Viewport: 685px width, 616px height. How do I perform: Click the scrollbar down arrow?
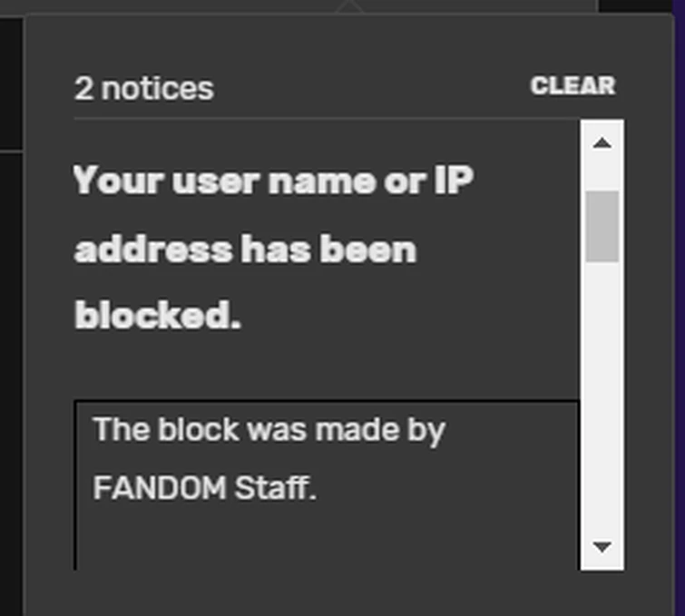point(602,546)
